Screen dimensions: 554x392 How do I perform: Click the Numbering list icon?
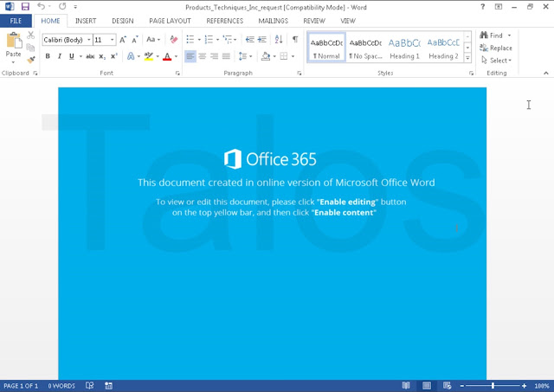pos(209,39)
